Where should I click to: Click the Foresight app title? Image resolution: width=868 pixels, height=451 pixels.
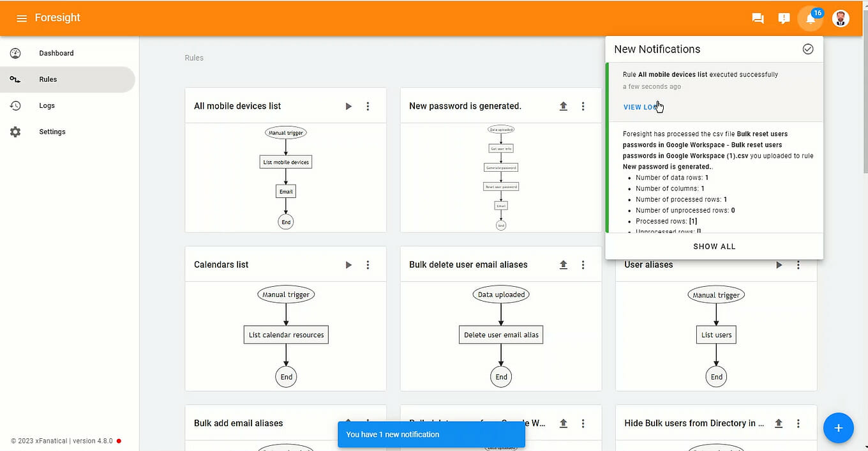coord(57,18)
